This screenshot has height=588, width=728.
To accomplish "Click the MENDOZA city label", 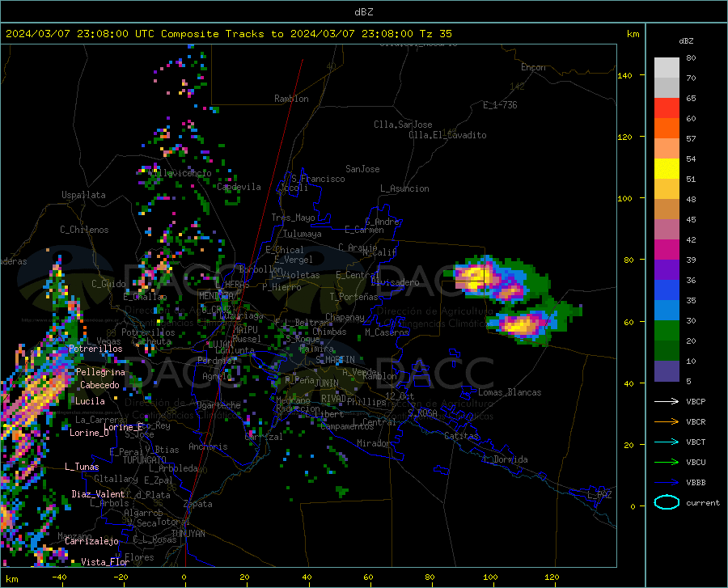I will coord(216,296).
